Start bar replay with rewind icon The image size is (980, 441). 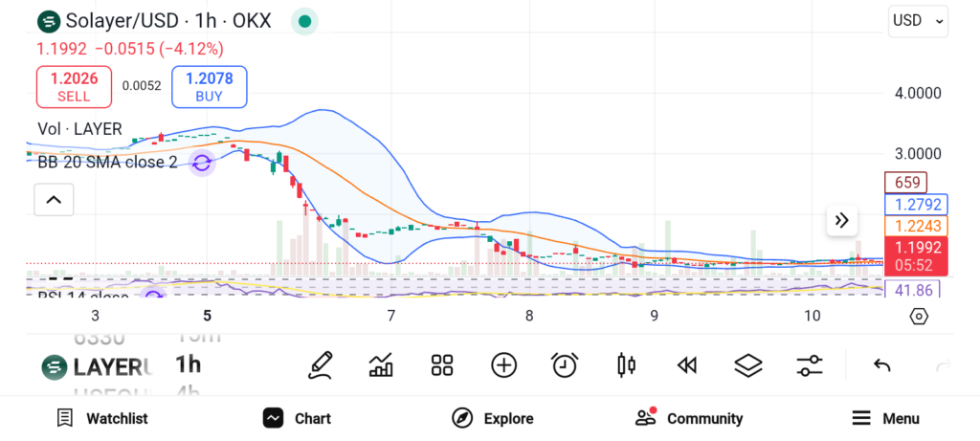click(x=685, y=364)
